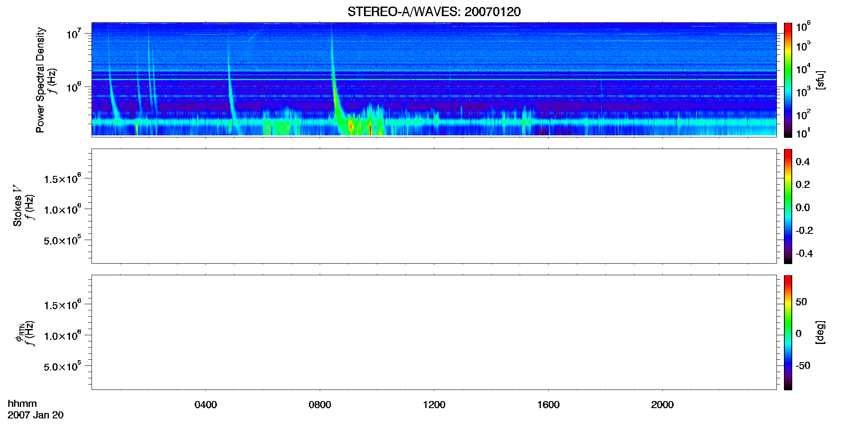Select the "Power Spectral Density" axis label
The image size is (868, 447).
click(x=40, y=80)
